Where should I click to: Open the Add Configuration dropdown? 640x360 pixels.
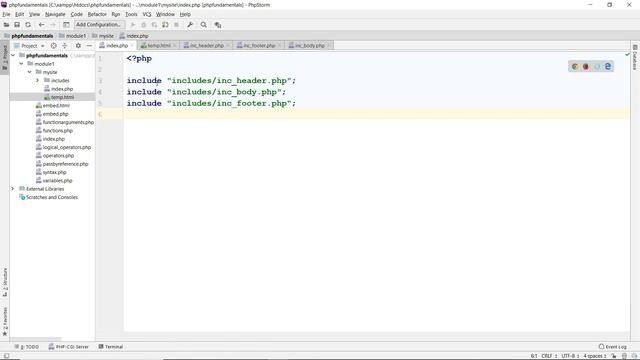pyautogui.click(x=98, y=25)
